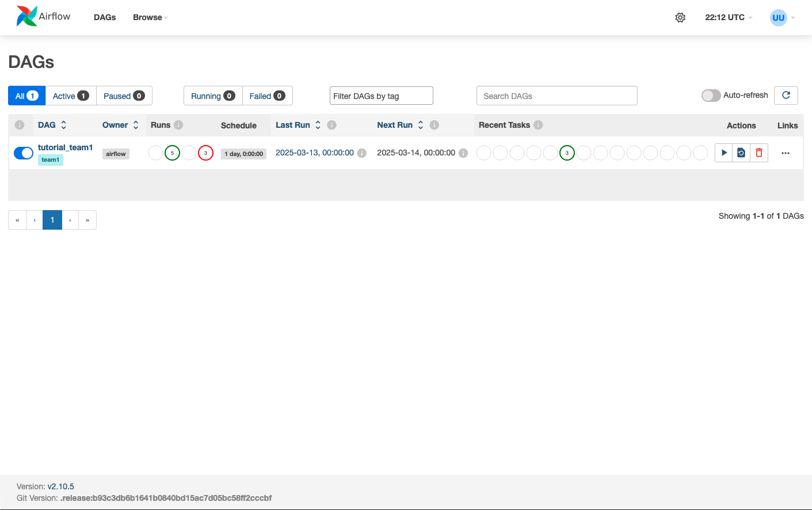812x510 pixels.
Task: Open Filter DAGs by tag selector
Action: point(381,96)
